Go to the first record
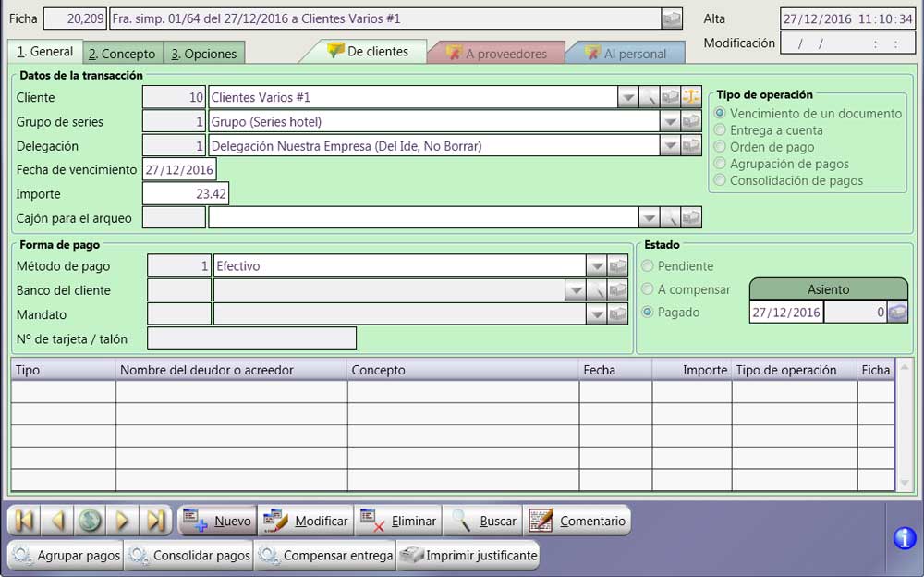The height and width of the screenshot is (577, 924). click(x=23, y=521)
